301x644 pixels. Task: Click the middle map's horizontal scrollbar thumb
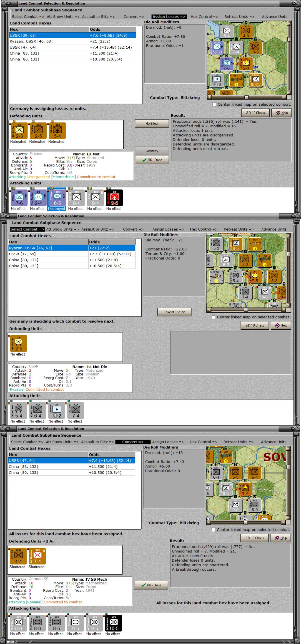click(246, 310)
